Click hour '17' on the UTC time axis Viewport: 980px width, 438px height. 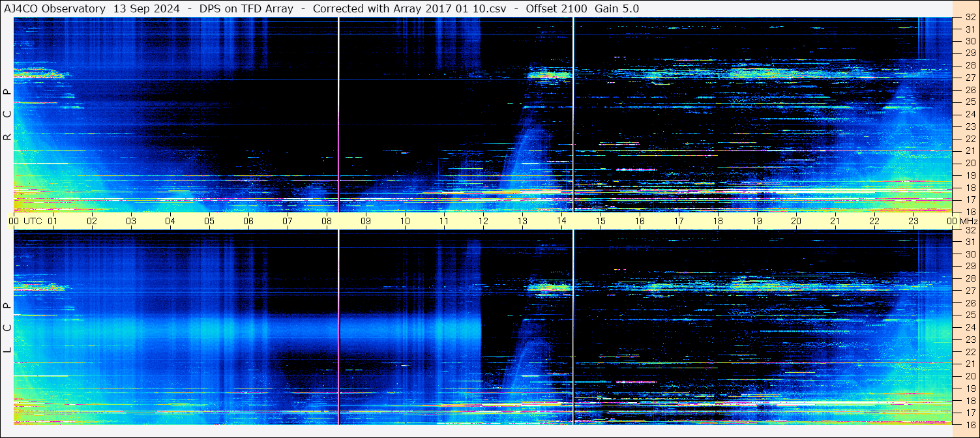(x=679, y=221)
